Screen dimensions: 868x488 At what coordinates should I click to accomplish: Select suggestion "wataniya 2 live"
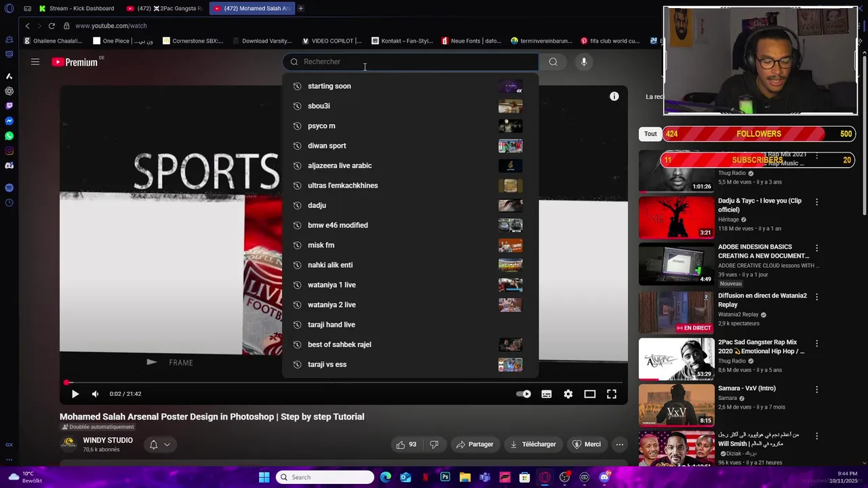(x=410, y=305)
